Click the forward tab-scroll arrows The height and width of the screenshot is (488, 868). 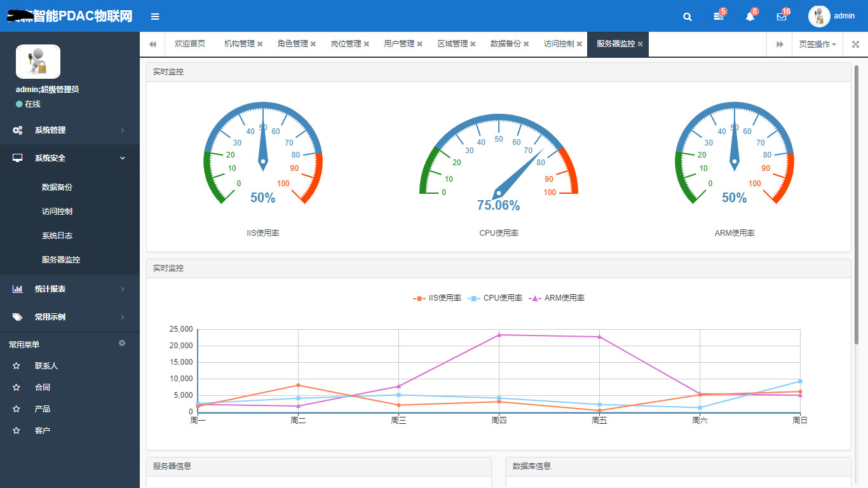779,44
